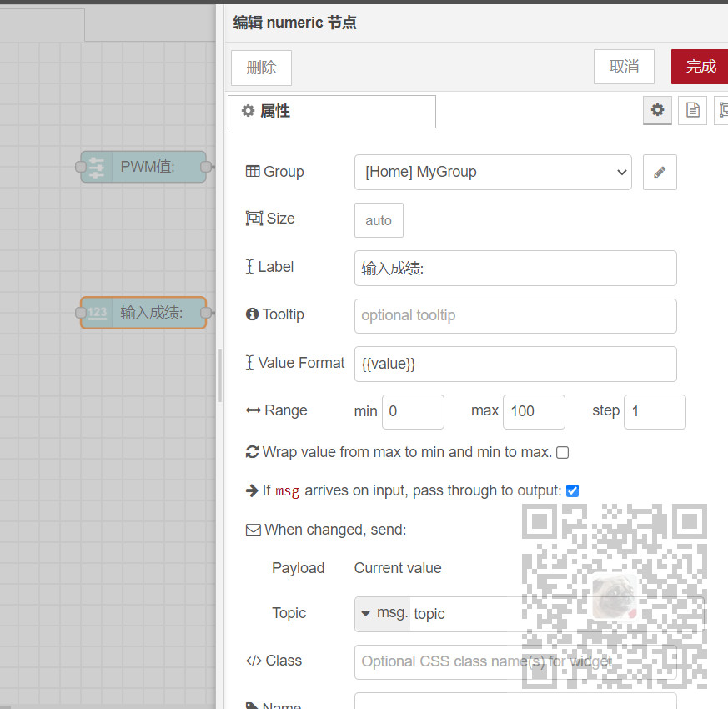
Task: Click the sidebar resize handle
Action: (x=220, y=375)
